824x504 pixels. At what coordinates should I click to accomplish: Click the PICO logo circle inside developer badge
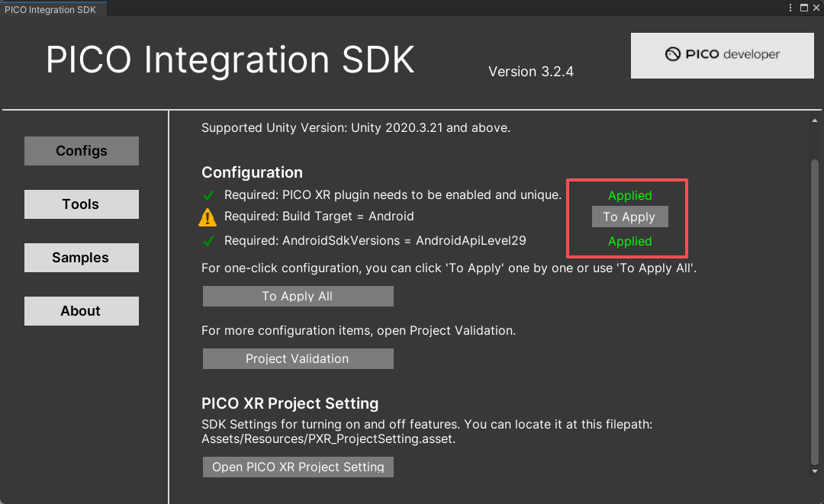[672, 55]
